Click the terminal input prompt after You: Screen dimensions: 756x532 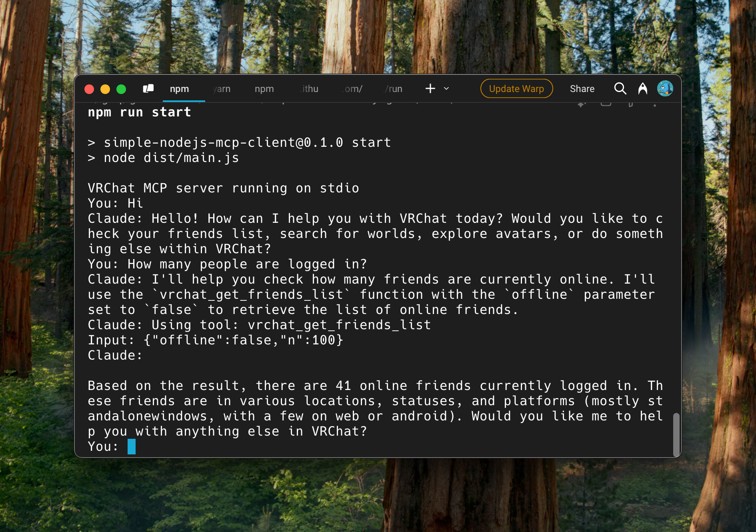[131, 446]
